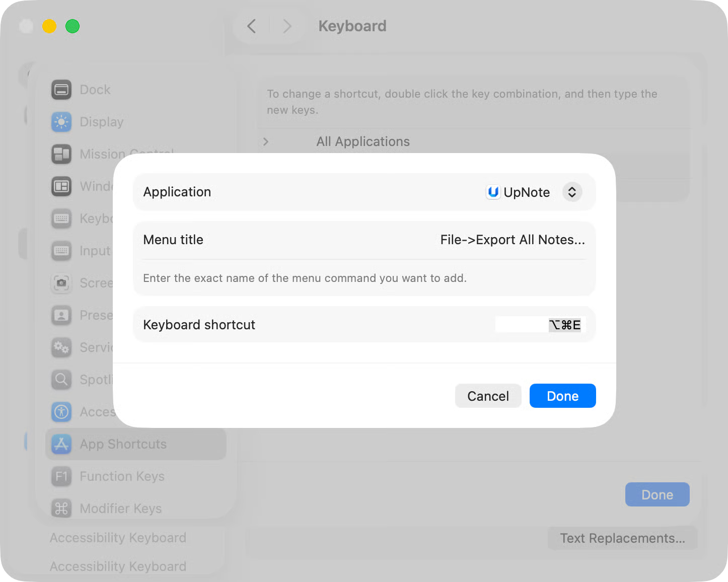Click the UpNote app icon
The height and width of the screenshot is (582, 728).
click(x=493, y=192)
